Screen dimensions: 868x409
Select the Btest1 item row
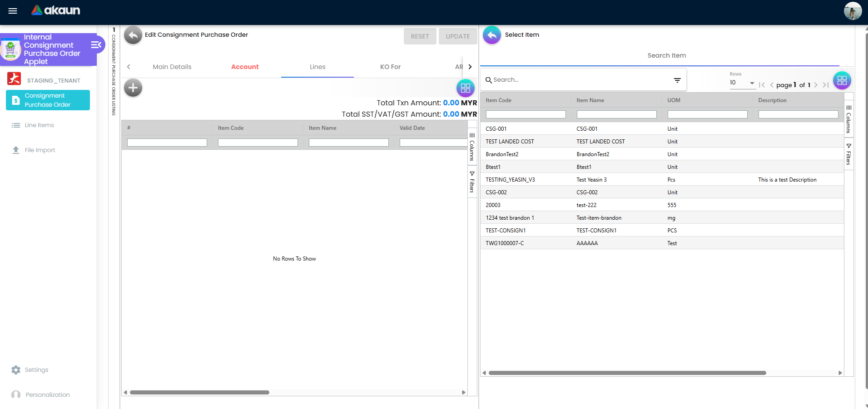click(x=662, y=167)
